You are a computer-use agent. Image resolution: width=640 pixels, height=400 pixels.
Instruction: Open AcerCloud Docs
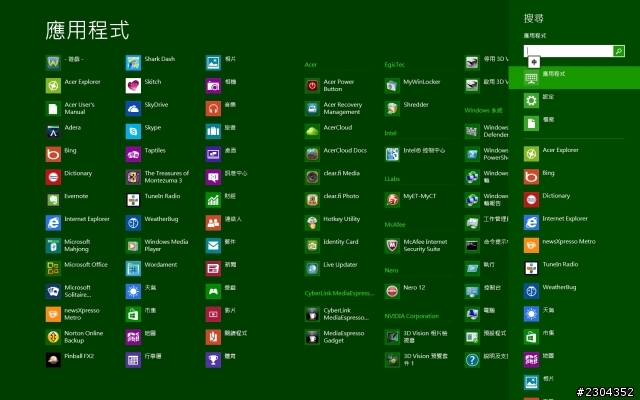click(x=336, y=154)
